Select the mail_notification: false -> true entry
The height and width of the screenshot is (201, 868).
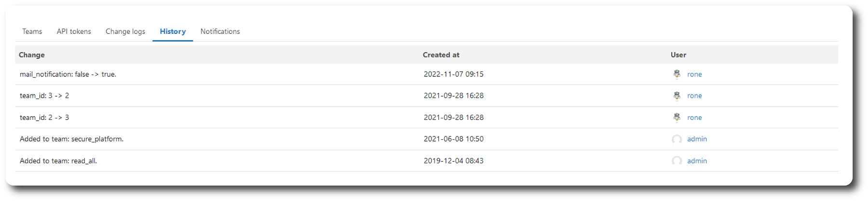(68, 74)
